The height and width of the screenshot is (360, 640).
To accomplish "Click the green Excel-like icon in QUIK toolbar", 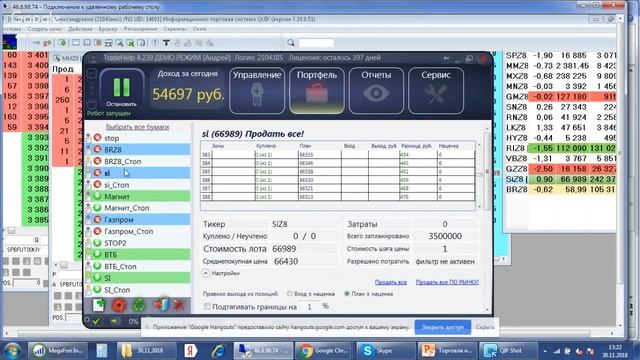I will click(130, 42).
